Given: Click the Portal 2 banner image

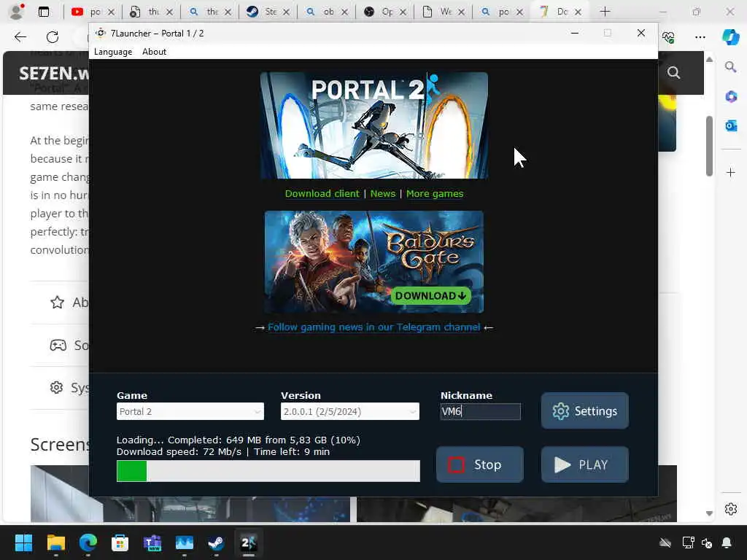Looking at the screenshot, I should pyautogui.click(x=374, y=125).
